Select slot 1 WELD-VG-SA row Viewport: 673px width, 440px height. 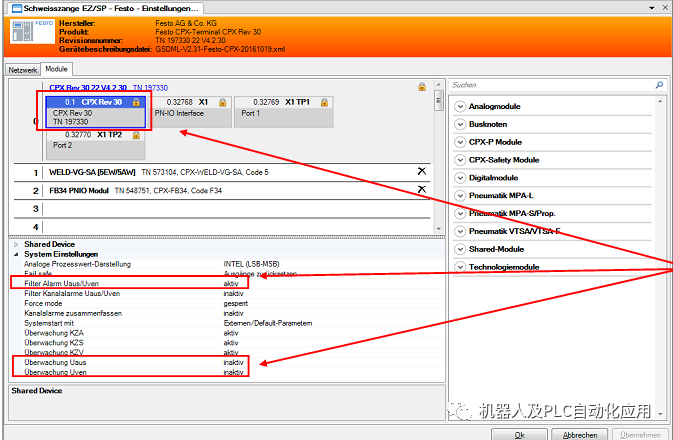point(222,173)
